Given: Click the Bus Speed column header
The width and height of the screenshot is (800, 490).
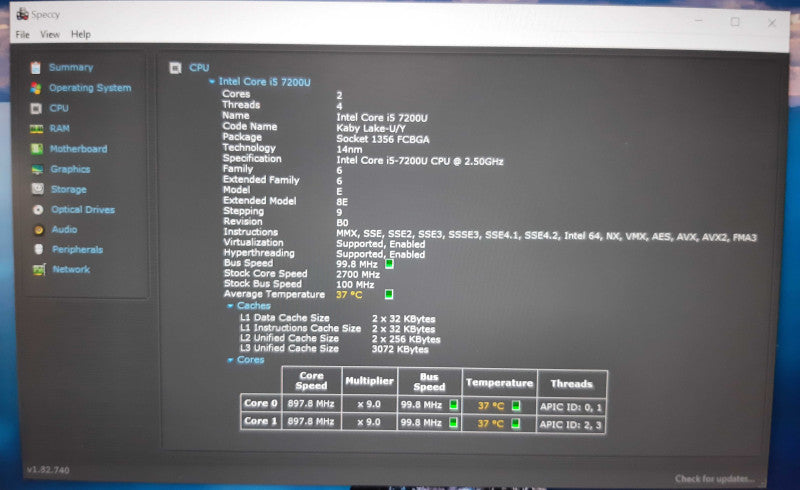Looking at the screenshot, I should click(429, 382).
